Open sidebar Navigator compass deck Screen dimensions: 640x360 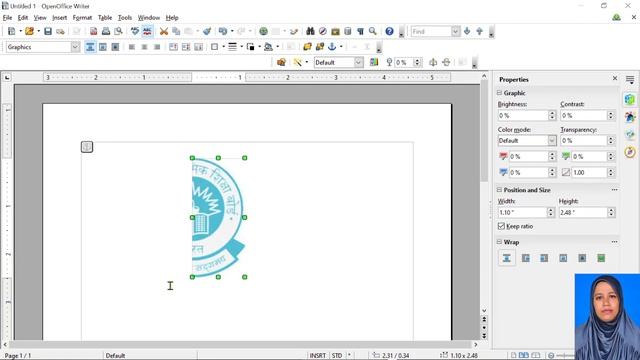[x=630, y=152]
